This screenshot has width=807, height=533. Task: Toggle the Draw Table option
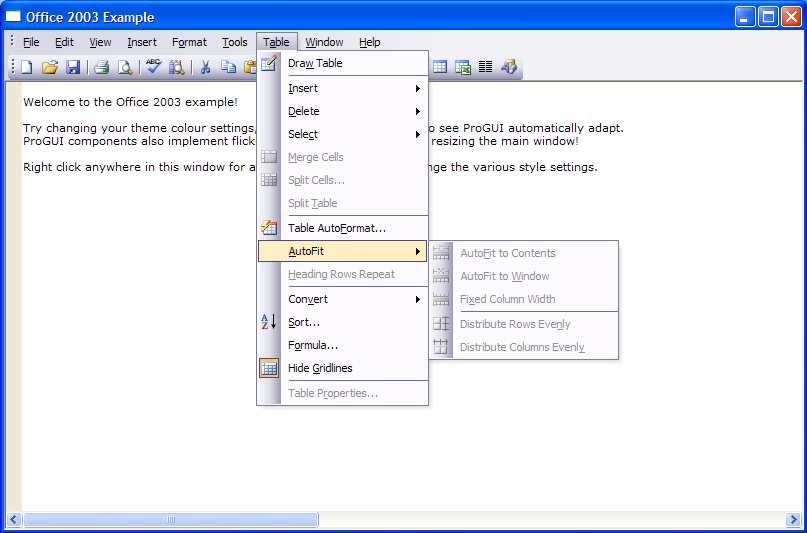(x=315, y=63)
